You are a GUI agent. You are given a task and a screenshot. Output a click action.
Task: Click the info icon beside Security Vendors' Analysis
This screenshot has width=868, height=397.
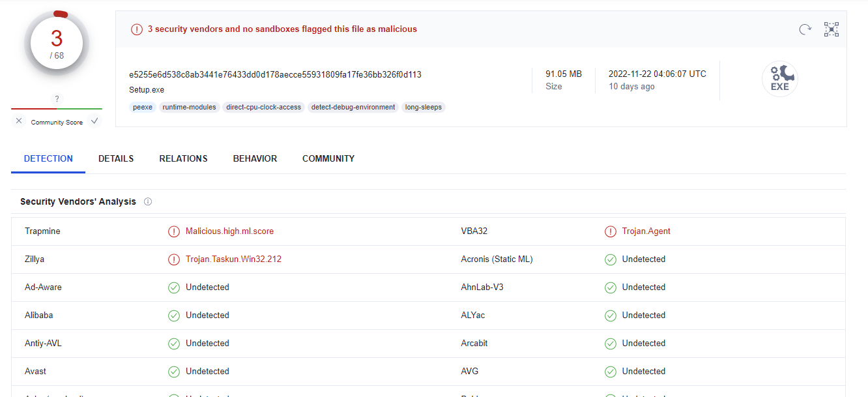[x=148, y=201]
